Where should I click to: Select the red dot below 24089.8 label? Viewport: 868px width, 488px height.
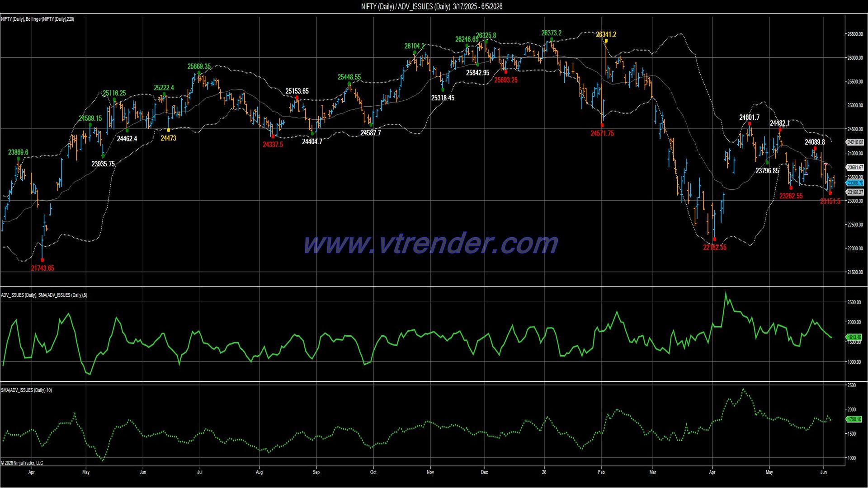[815, 149]
